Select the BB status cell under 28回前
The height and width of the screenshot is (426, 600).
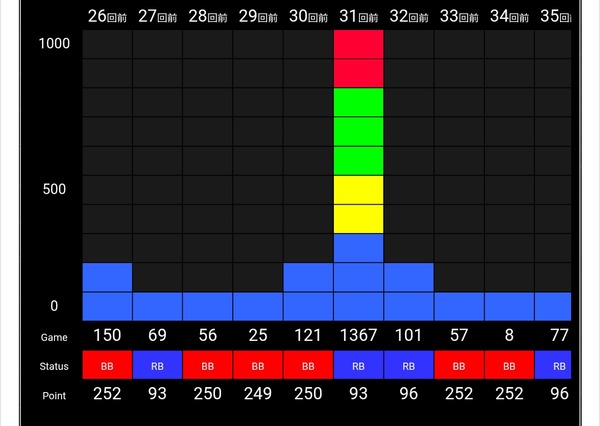tap(207, 365)
